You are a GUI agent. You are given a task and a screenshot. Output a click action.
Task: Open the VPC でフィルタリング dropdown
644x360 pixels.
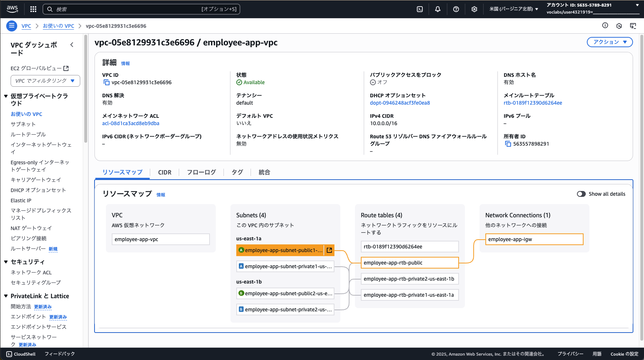(x=45, y=81)
